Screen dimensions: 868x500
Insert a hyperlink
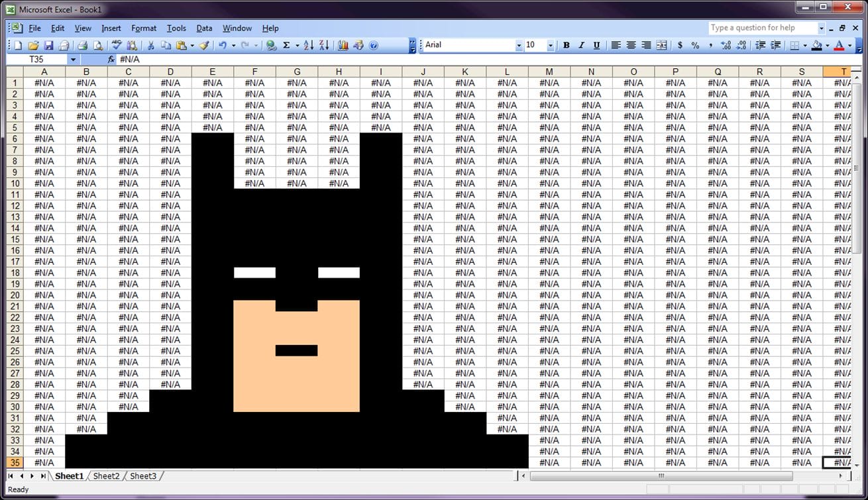(x=271, y=45)
